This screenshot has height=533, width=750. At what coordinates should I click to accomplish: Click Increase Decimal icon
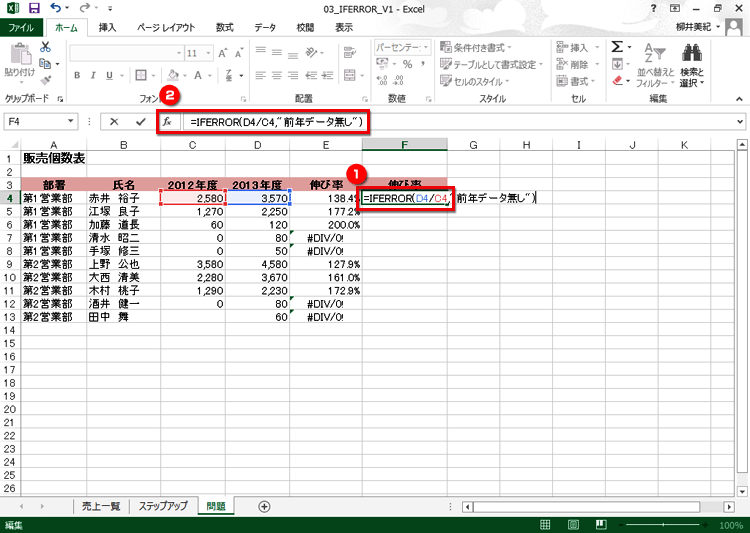[x=382, y=81]
